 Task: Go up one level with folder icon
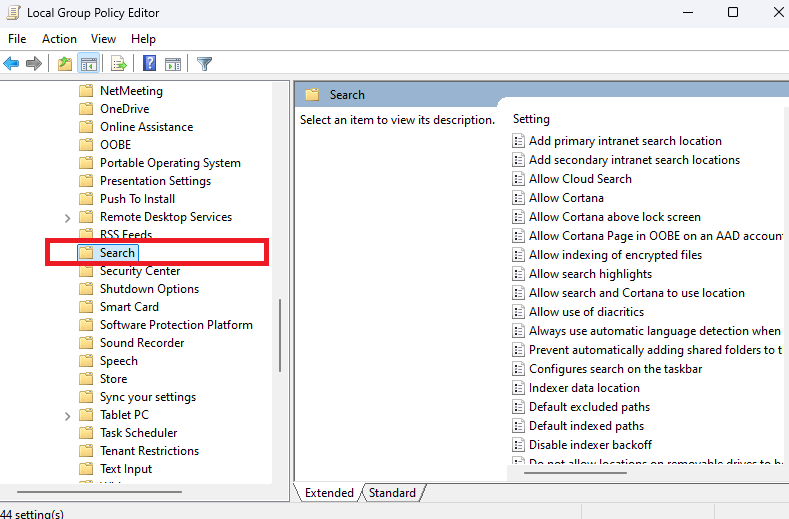[65, 64]
